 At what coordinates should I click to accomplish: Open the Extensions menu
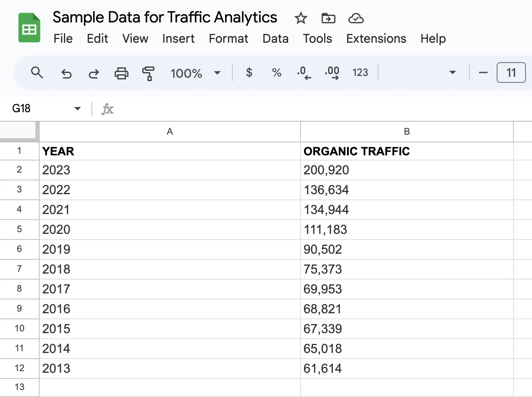(376, 38)
